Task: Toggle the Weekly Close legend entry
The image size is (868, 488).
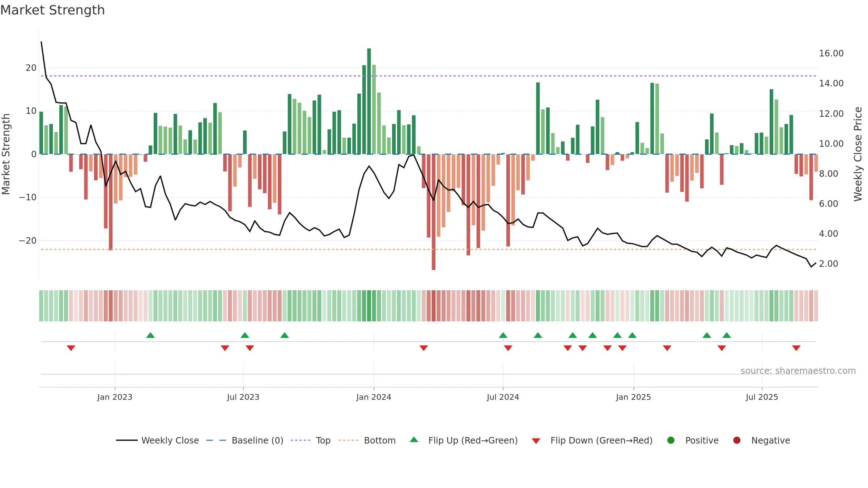Action: [x=157, y=440]
